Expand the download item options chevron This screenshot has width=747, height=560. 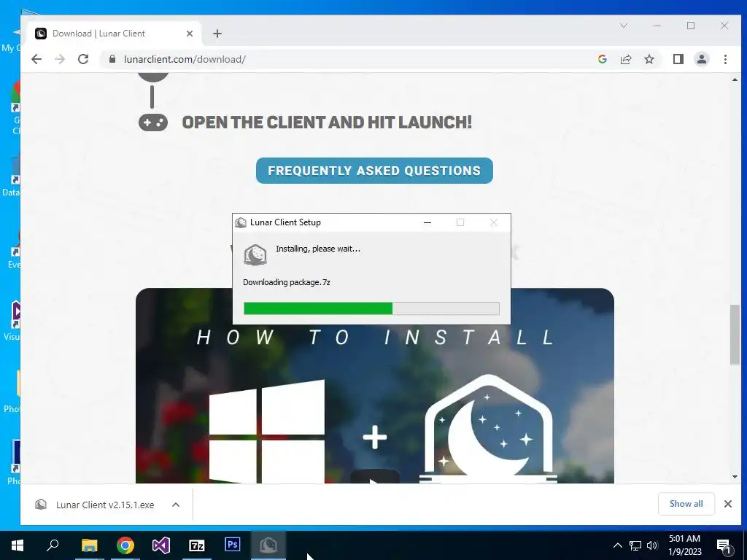176,505
